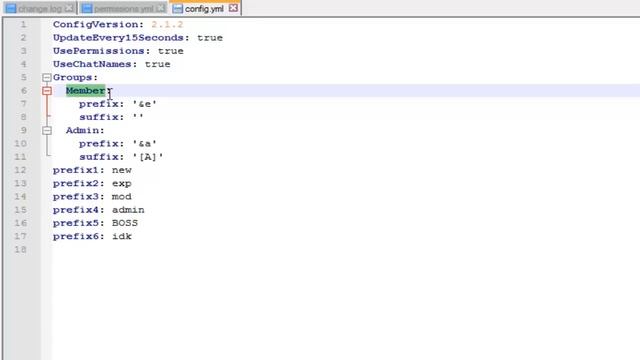Viewport: 640px width, 360px height.
Task: Switch to the change.log tab
Action: point(40,9)
